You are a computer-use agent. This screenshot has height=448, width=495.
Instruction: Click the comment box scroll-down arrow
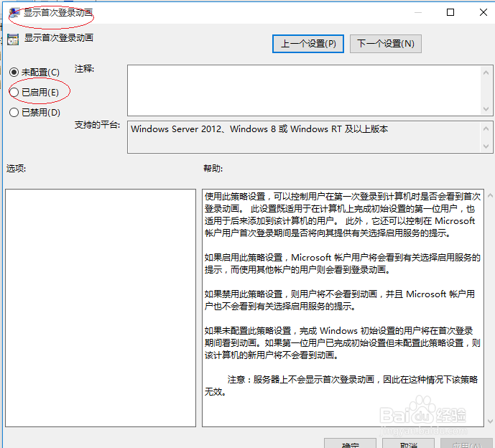click(486, 109)
